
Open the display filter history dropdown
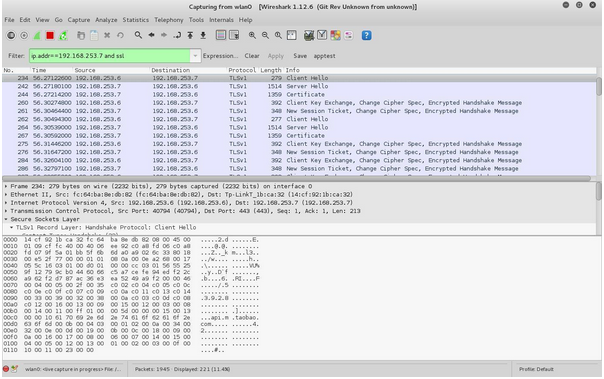coord(195,56)
